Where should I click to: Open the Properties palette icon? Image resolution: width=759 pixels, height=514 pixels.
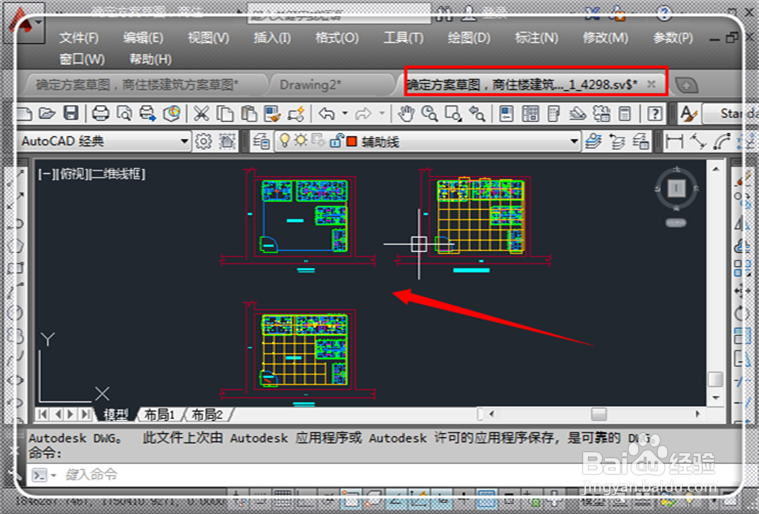pos(506,114)
